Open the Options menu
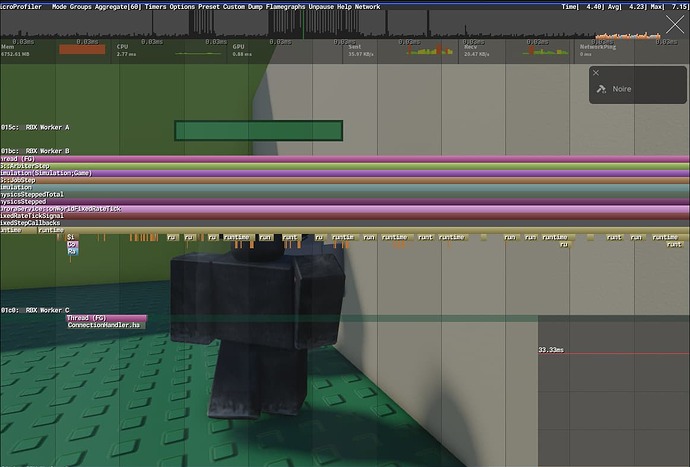 [x=182, y=7]
